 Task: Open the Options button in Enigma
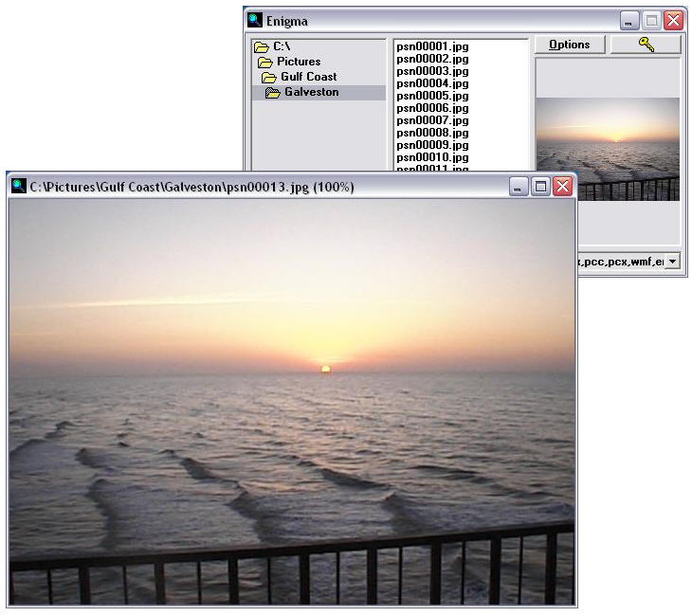point(570,45)
